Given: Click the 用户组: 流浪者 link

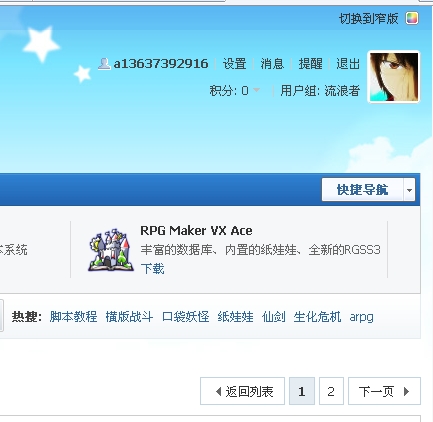Looking at the screenshot, I should pos(320,90).
